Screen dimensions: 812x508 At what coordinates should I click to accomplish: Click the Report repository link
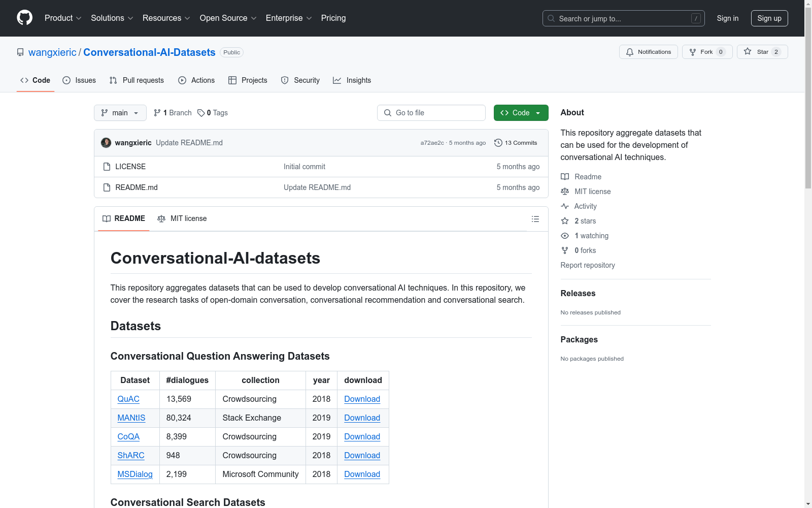(588, 265)
